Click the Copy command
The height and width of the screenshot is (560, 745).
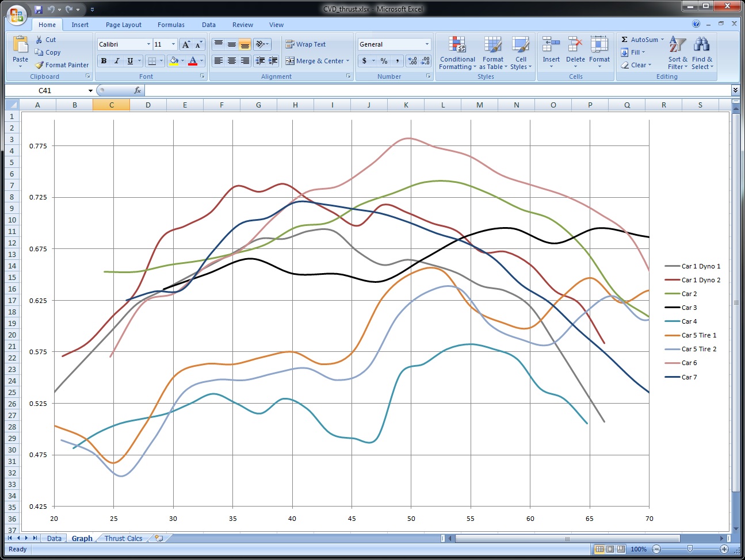(48, 52)
